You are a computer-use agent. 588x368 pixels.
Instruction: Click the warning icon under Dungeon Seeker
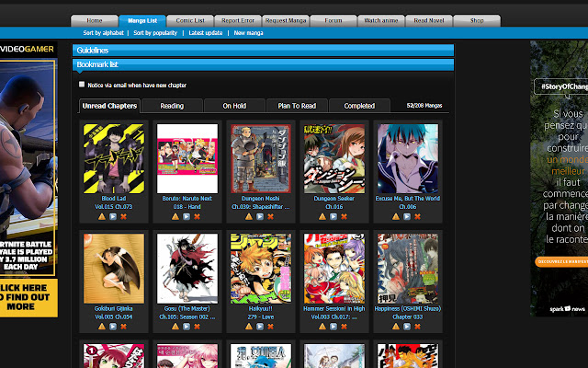pyautogui.click(x=322, y=217)
